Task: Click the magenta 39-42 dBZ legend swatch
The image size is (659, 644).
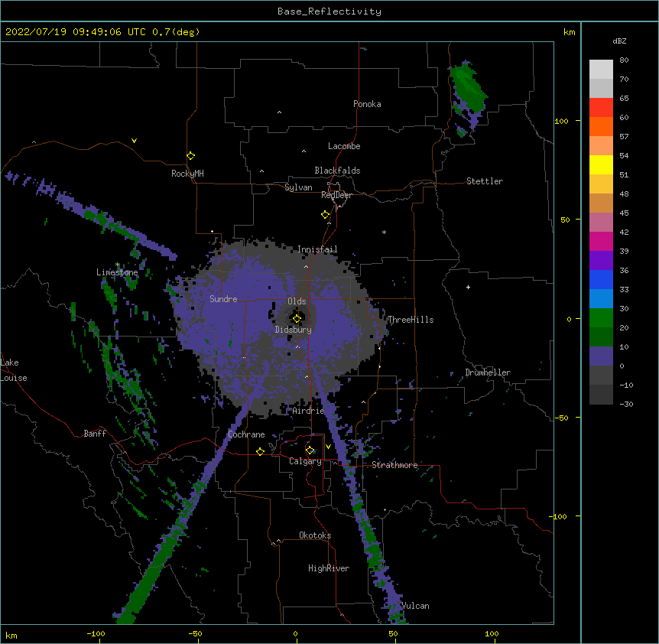Action: tap(601, 241)
